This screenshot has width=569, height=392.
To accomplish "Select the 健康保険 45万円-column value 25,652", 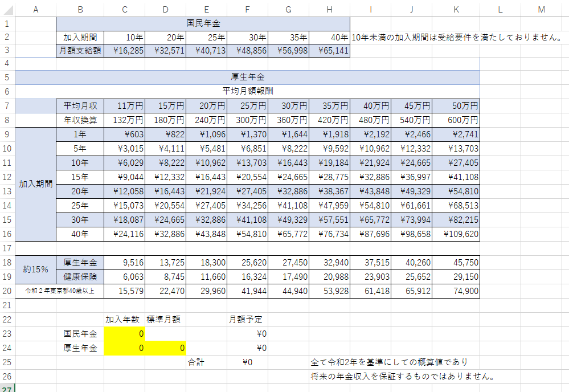I will (x=411, y=276).
